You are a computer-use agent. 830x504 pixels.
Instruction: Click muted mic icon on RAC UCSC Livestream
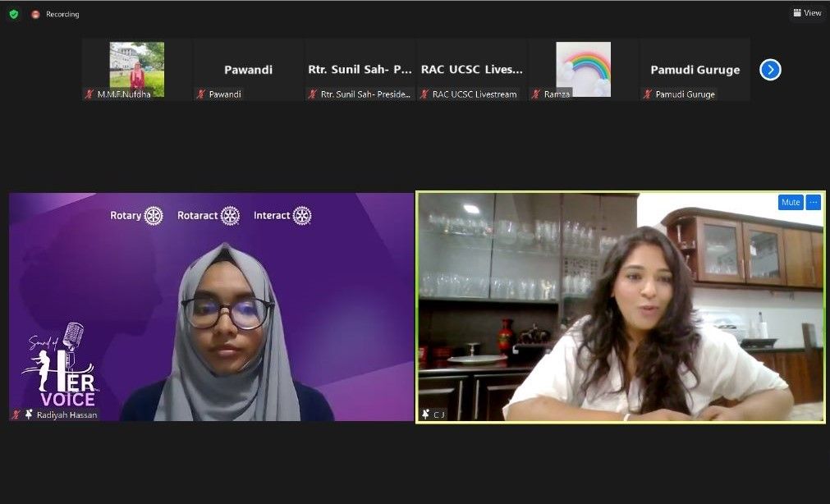pyautogui.click(x=424, y=94)
